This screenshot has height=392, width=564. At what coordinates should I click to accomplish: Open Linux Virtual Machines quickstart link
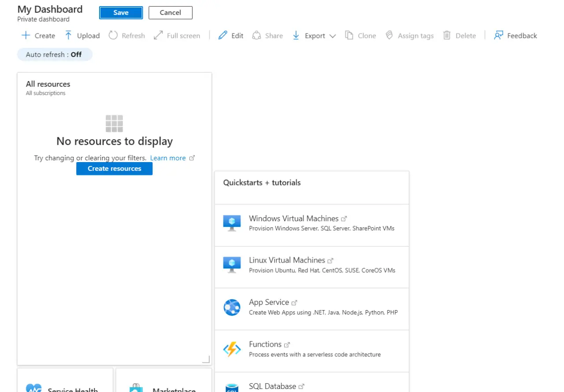click(287, 260)
